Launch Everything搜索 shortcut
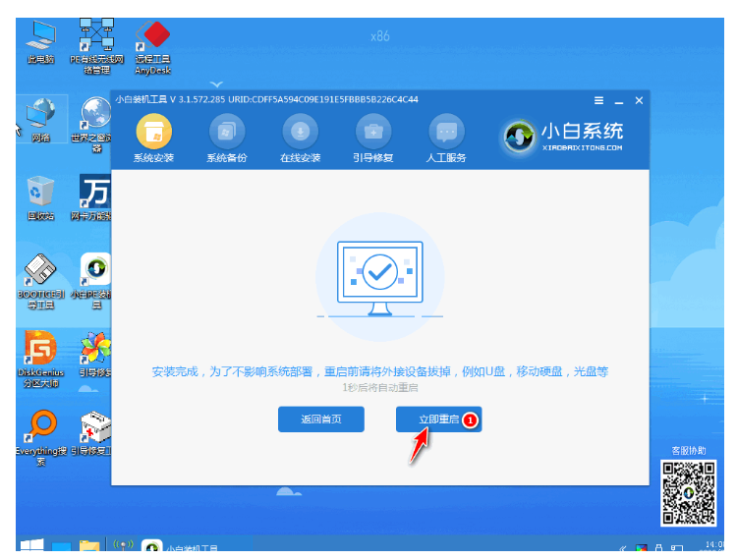This screenshot has height=560, width=737. 41,437
